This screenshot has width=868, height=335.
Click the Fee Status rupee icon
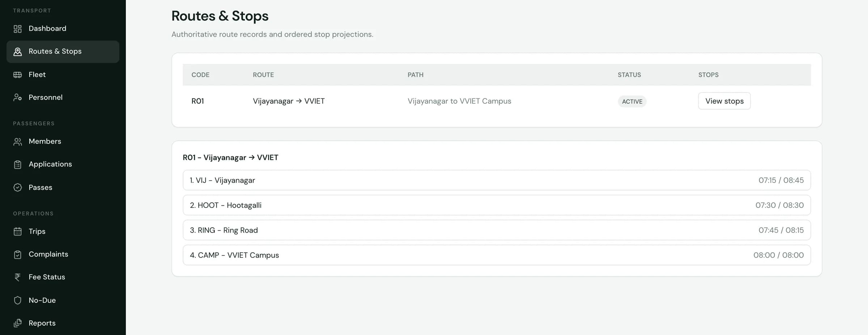point(17,277)
